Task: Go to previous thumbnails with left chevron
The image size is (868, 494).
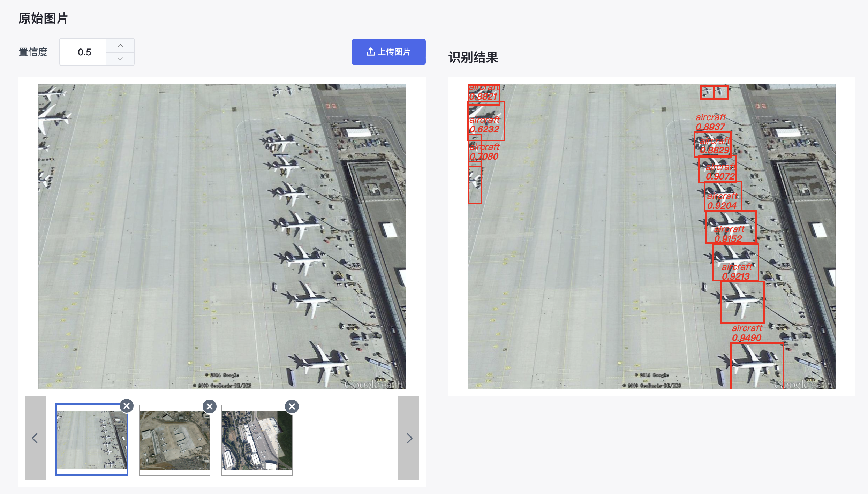Action: click(36, 438)
